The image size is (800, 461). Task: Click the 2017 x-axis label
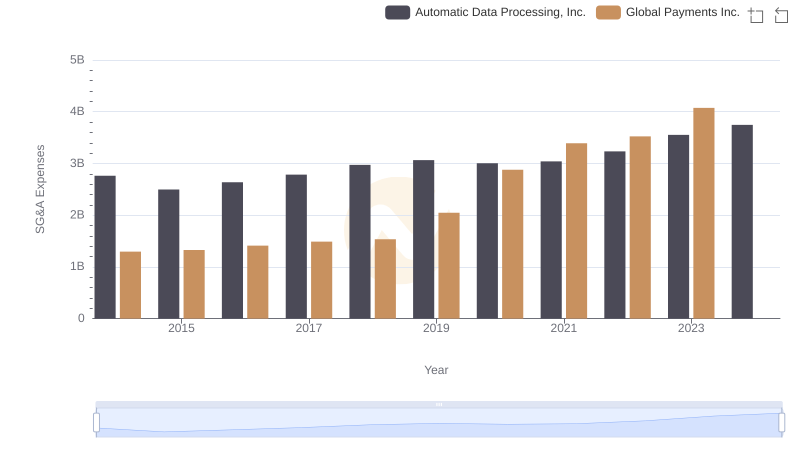pos(309,328)
